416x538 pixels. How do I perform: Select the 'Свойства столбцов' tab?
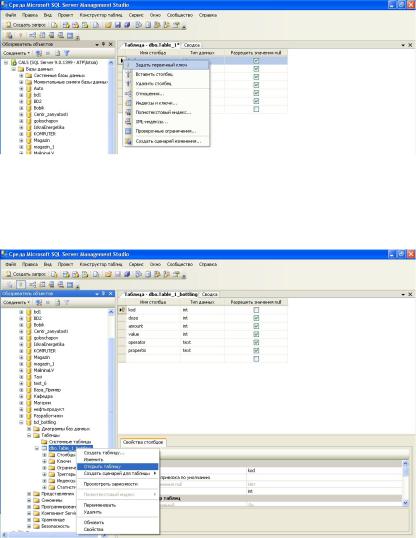[x=143, y=442]
